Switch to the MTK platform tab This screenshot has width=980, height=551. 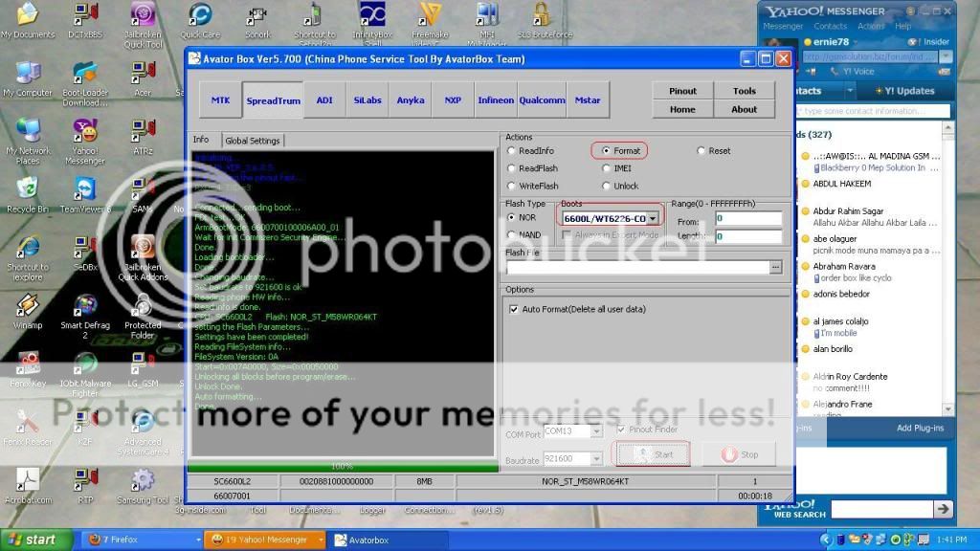220,100
